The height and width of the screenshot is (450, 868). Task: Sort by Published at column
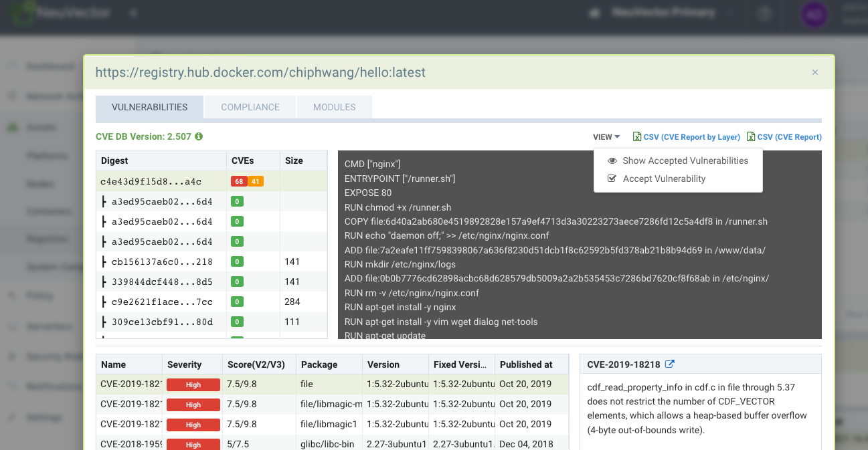tap(526, 364)
